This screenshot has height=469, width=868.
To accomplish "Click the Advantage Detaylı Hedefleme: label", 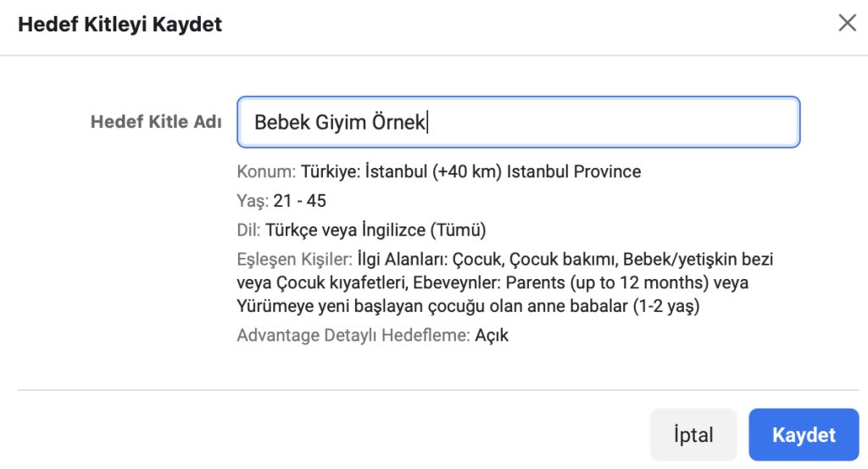I will (353, 335).
